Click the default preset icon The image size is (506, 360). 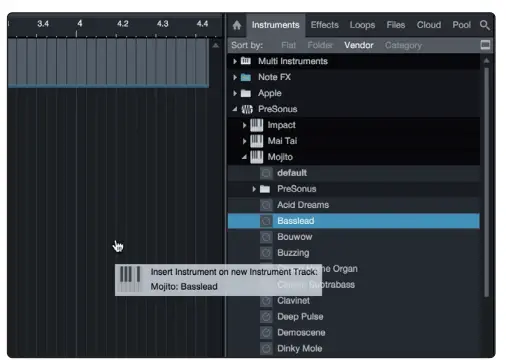tap(266, 173)
